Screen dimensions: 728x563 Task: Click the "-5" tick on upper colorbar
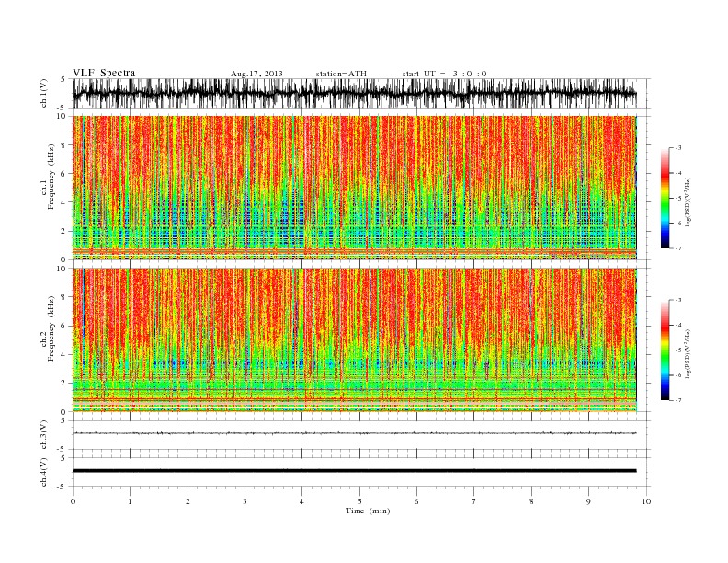coord(678,199)
